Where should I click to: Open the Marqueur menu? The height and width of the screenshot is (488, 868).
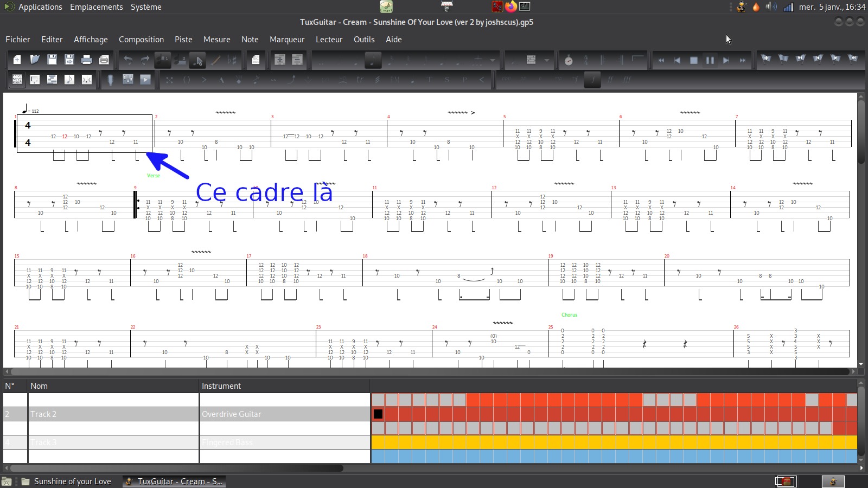click(x=287, y=40)
